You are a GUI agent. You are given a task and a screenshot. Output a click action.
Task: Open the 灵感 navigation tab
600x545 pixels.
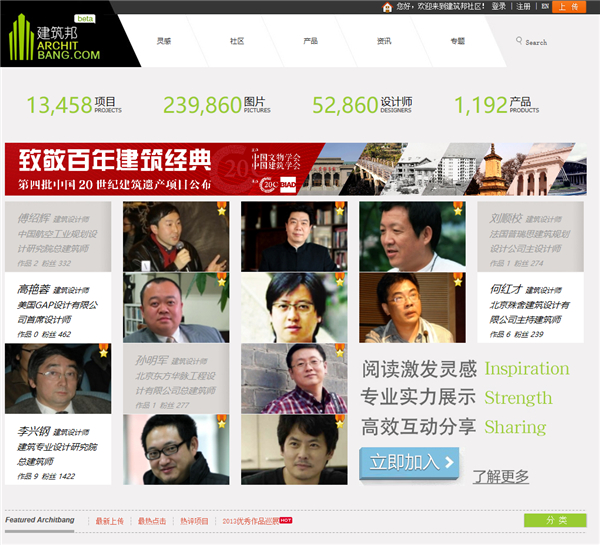164,41
